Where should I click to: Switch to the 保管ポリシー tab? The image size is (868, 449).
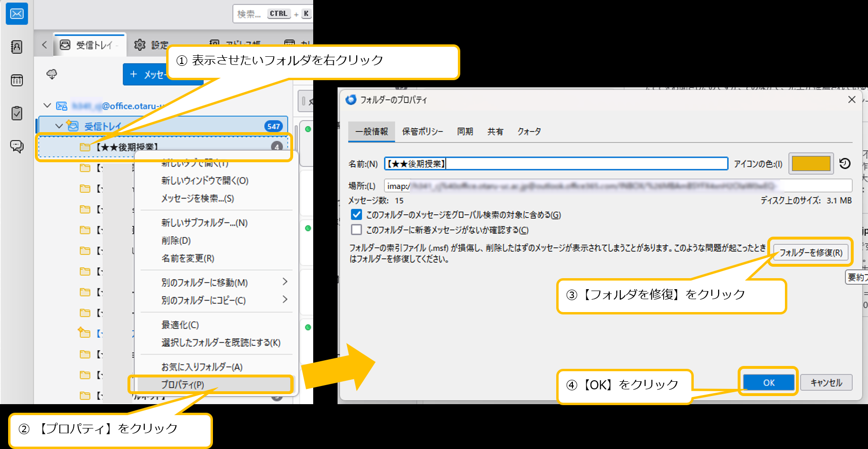(x=422, y=132)
